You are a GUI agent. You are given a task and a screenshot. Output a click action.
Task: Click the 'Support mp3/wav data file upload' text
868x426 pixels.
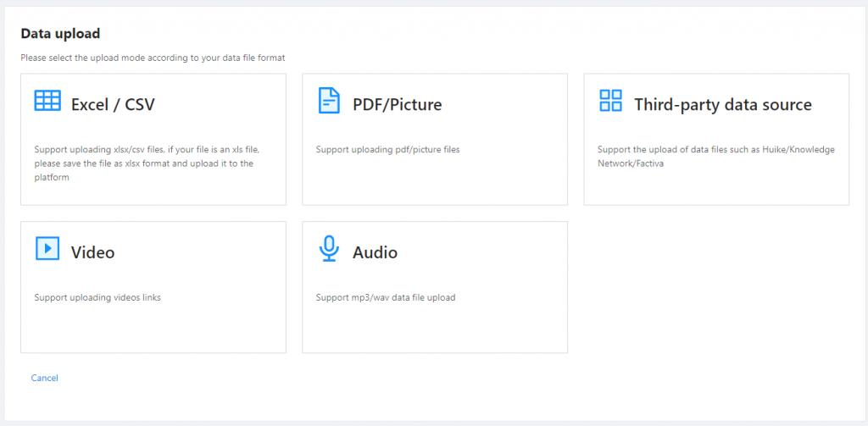click(386, 297)
